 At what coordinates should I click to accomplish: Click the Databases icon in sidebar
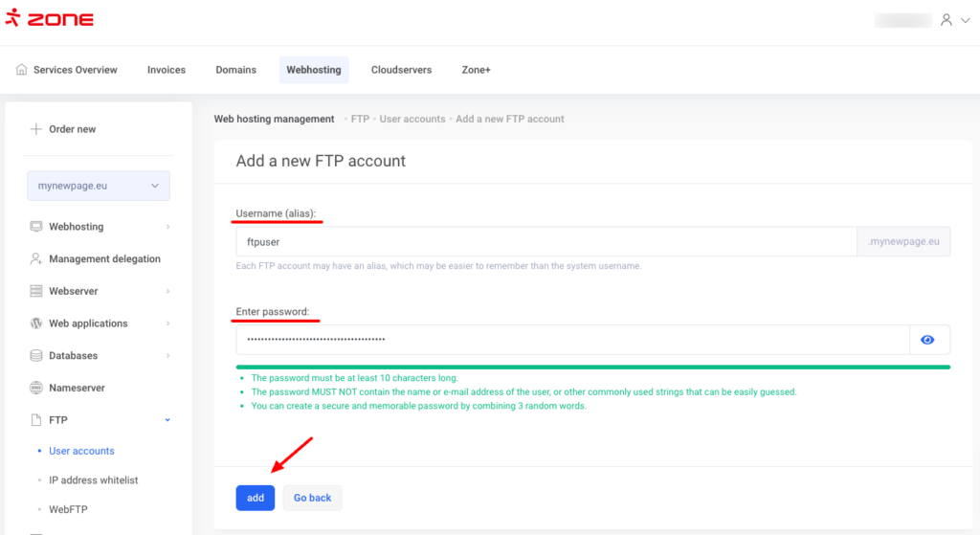(36, 356)
